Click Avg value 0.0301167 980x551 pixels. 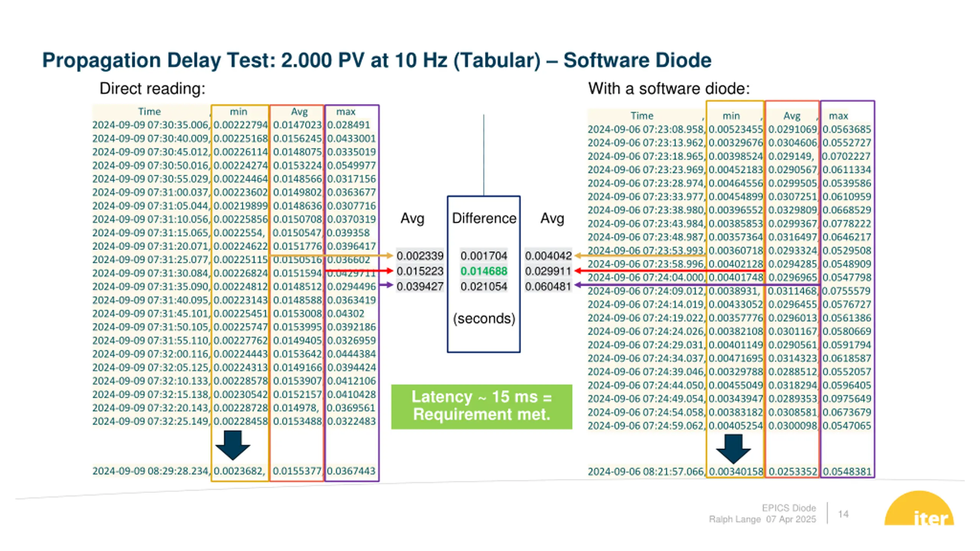(792, 331)
